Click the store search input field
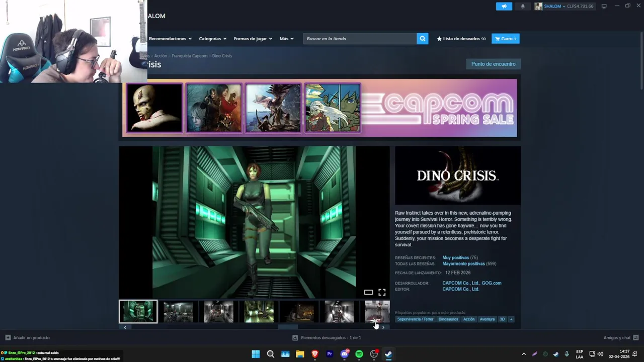The width and height of the screenshot is (644, 362). (360, 39)
